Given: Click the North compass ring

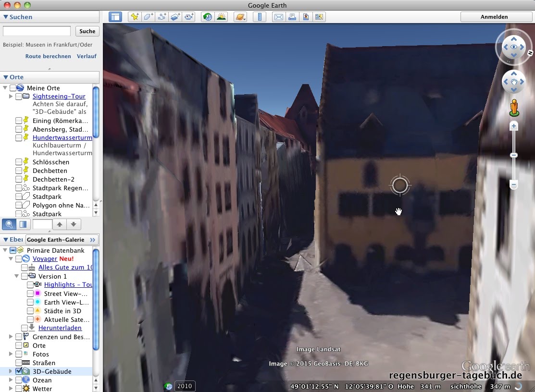Looking at the screenshot, I should click(x=530, y=53).
